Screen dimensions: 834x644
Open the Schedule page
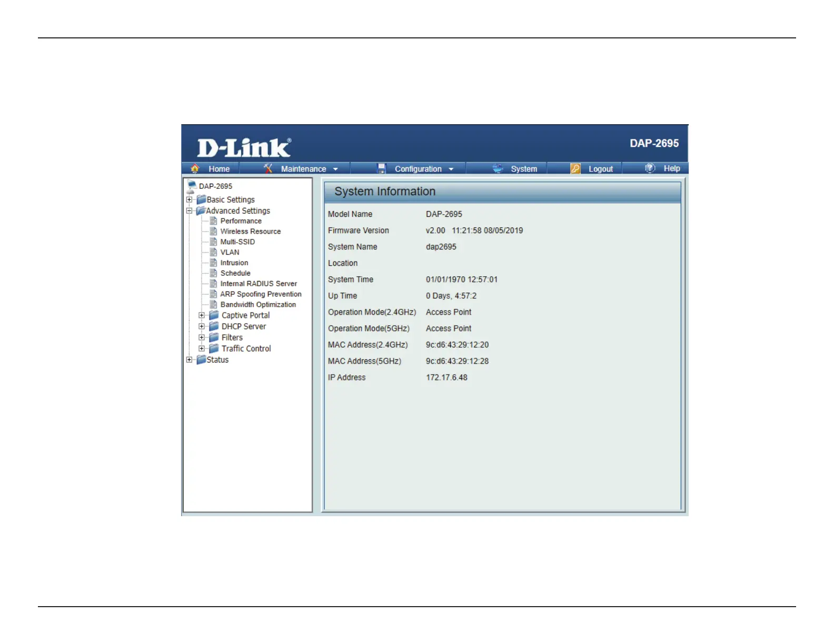pyautogui.click(x=235, y=273)
